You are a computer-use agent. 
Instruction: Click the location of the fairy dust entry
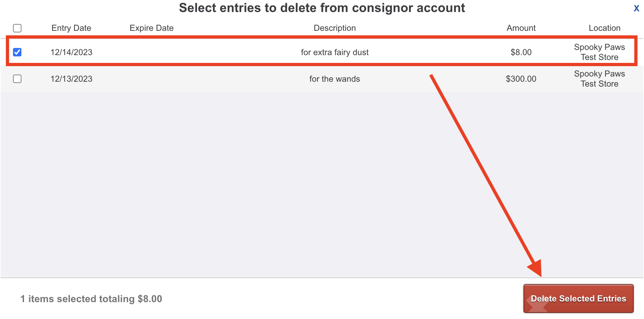point(599,52)
